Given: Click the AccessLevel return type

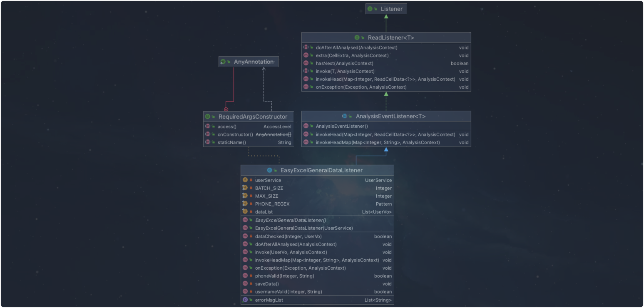Looking at the screenshot, I should [x=277, y=127].
